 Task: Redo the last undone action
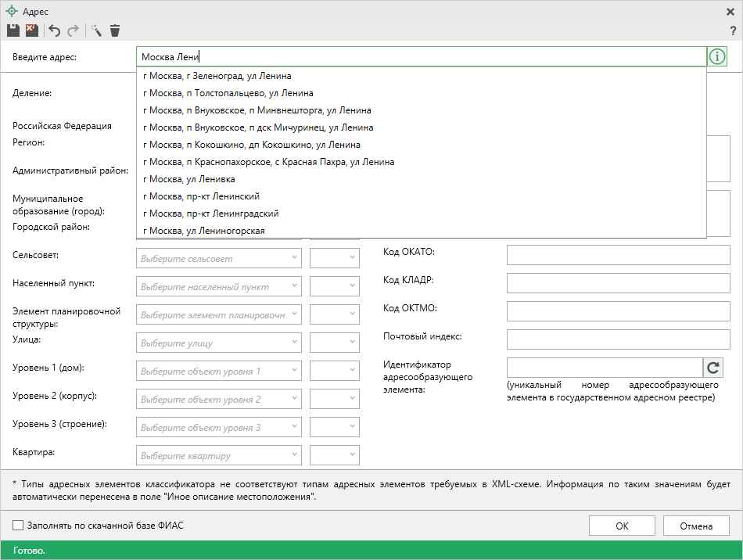(73, 31)
